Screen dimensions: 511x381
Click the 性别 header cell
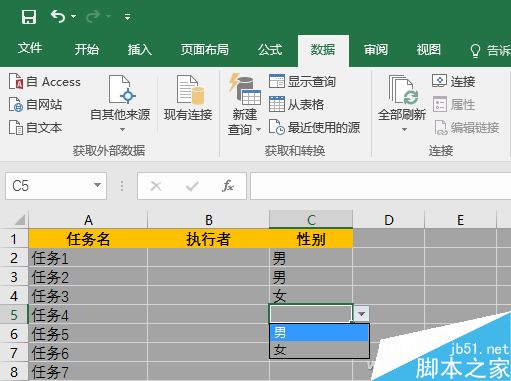click(x=311, y=239)
